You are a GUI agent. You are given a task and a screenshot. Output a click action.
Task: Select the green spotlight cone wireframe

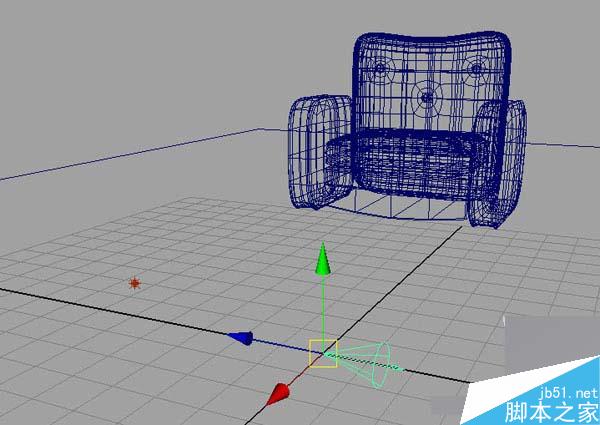pyautogui.click(x=364, y=364)
